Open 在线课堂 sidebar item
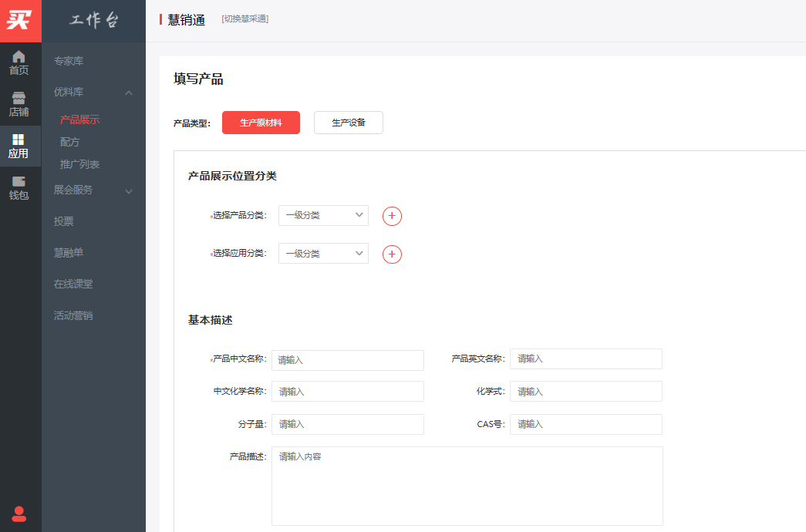The width and height of the screenshot is (806, 532). tap(73, 284)
